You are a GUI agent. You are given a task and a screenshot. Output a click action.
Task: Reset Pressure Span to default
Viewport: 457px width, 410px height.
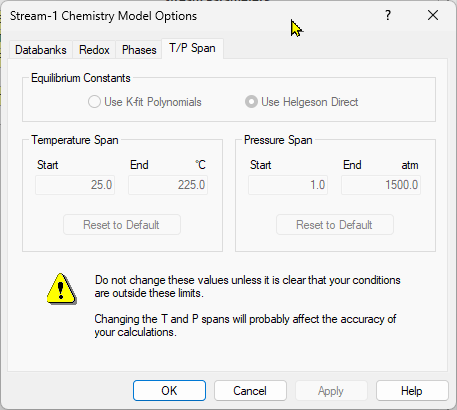(x=335, y=225)
